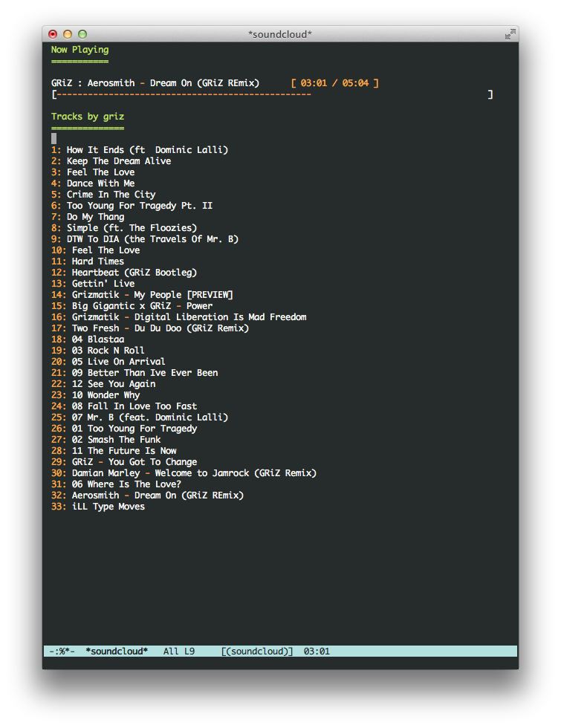Select track 20 05 Live On Arrival
This screenshot has height=728, width=561.
(108, 362)
